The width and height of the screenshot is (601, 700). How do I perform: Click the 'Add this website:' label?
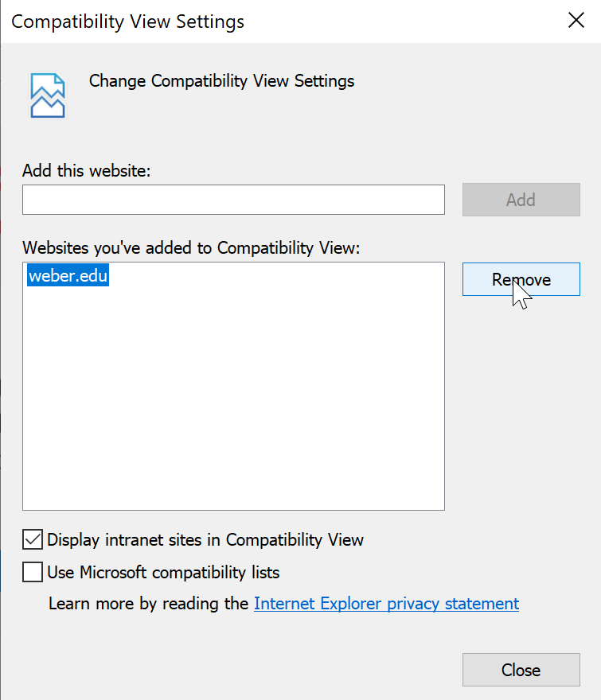(86, 170)
